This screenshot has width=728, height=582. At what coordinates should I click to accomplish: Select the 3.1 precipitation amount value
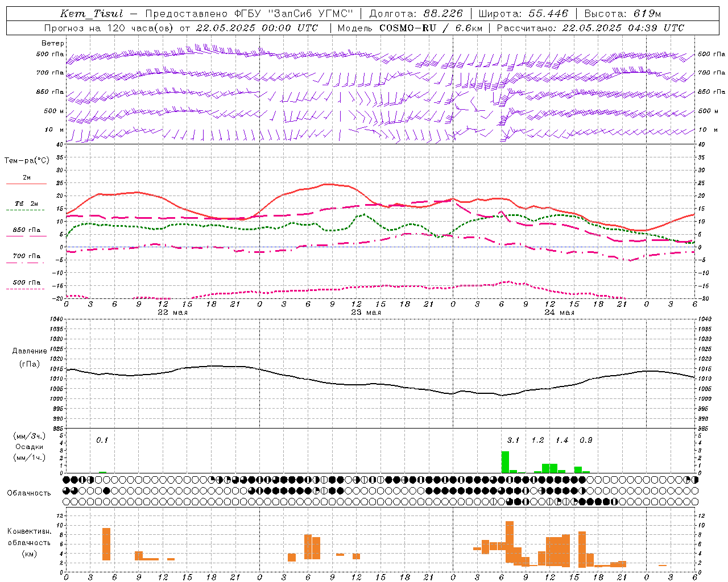[513, 440]
